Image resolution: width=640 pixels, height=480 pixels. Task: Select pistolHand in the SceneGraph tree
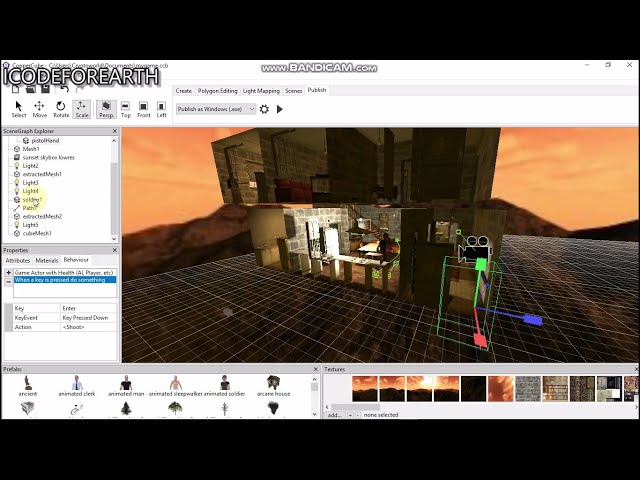click(x=45, y=140)
